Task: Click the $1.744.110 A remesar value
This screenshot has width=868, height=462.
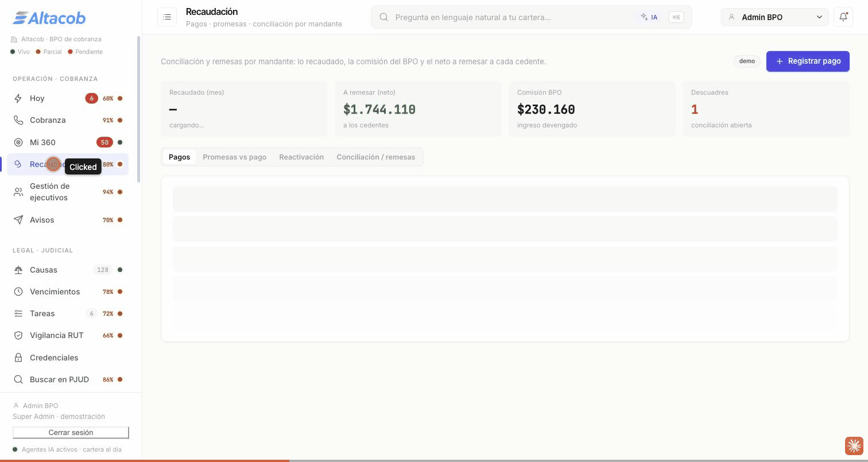Action: coord(379,109)
